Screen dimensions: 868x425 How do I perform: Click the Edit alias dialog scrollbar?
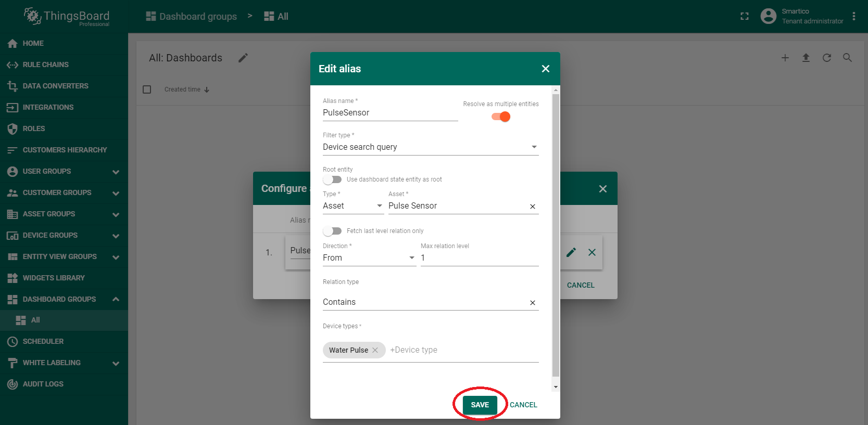point(556,234)
